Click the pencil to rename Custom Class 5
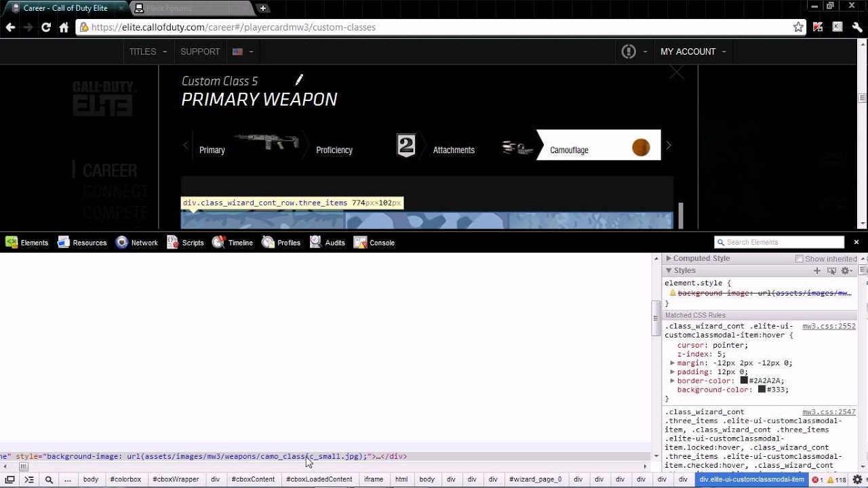Screen dimensions: 868x488 [299, 80]
